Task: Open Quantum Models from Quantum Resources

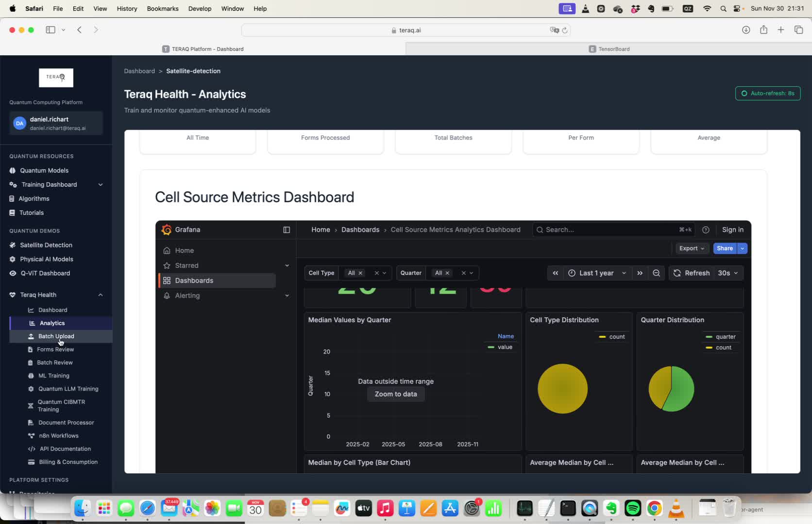Action: coord(44,170)
